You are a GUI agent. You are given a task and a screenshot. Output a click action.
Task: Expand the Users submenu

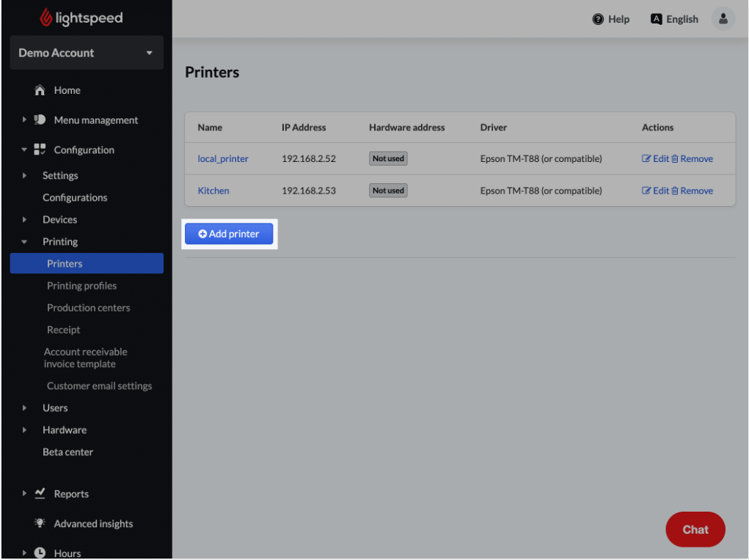pos(24,408)
